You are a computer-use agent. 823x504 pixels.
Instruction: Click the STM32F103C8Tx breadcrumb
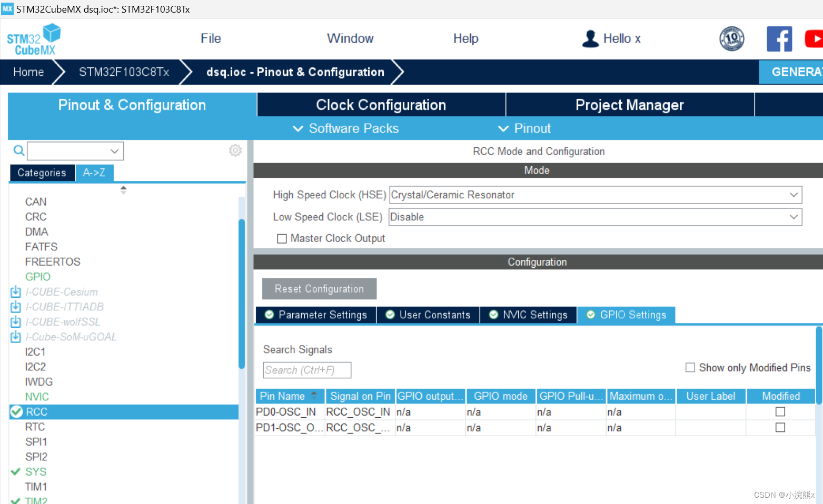click(x=124, y=72)
